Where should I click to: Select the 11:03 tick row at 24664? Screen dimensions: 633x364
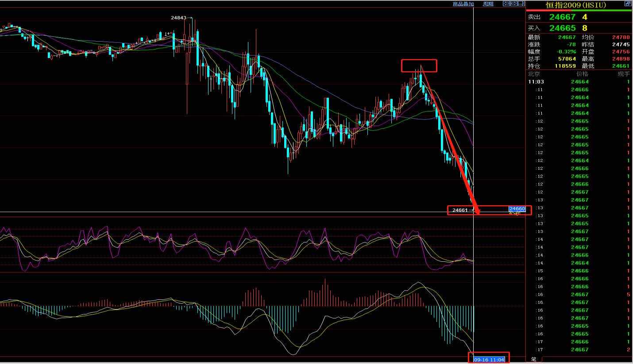tap(579, 82)
